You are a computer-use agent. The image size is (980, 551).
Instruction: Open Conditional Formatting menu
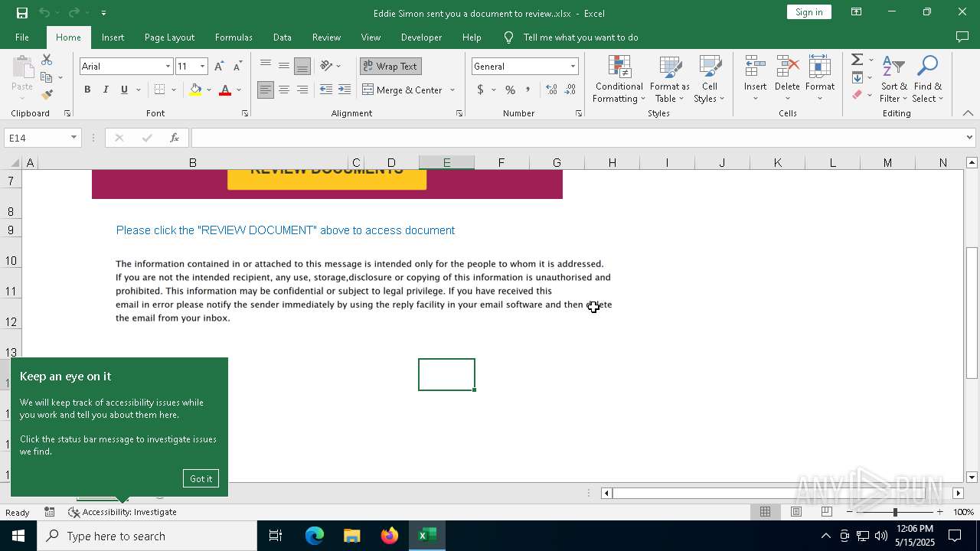[619, 80]
